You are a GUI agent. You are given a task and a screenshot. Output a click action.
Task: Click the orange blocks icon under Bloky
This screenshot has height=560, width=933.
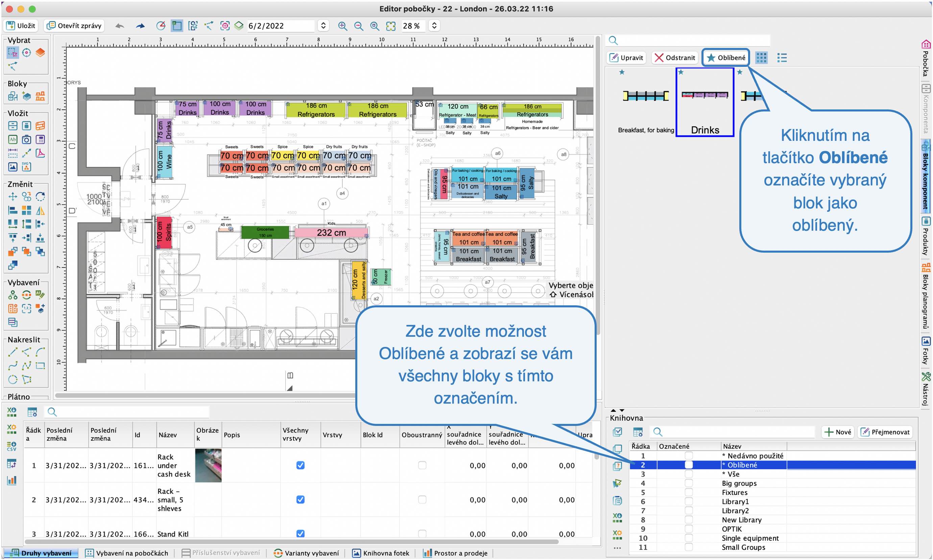(40, 96)
